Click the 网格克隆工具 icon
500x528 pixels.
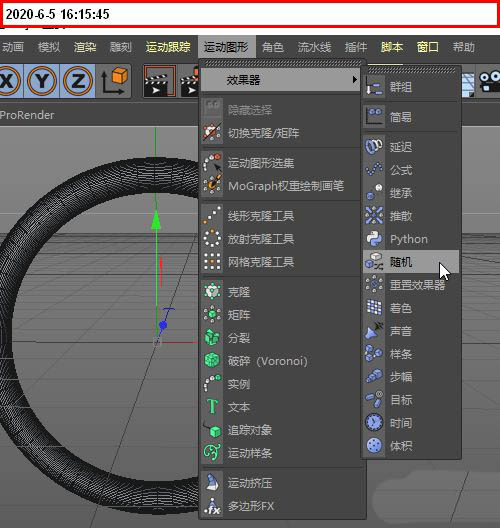212,262
